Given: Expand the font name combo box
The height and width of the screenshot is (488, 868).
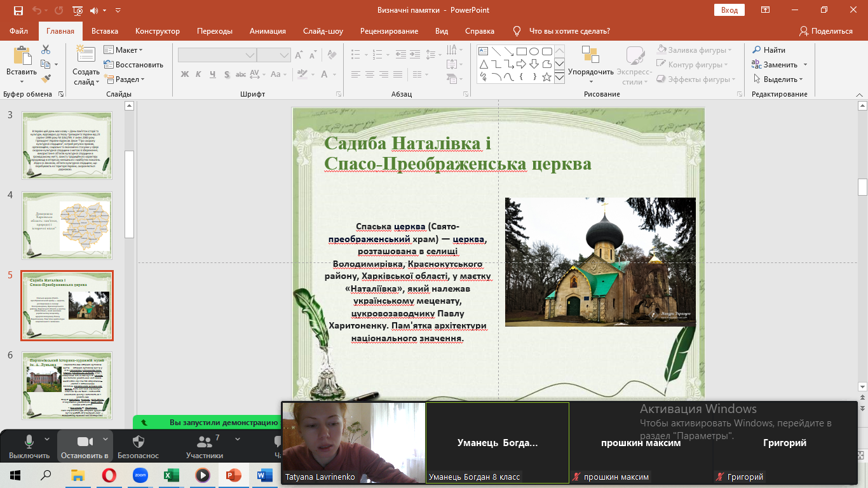Looking at the screenshot, I should (x=250, y=55).
